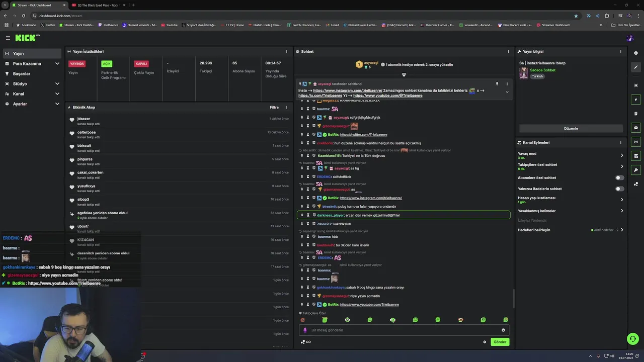Open the hamburger menu beside Kick logo
Image resolution: width=644 pixels, height=362 pixels.
click(8, 38)
